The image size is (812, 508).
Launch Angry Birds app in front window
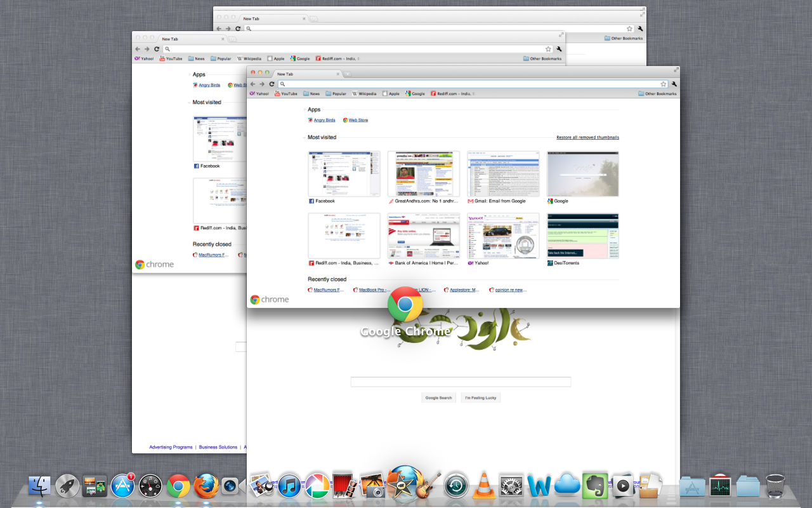coord(322,120)
